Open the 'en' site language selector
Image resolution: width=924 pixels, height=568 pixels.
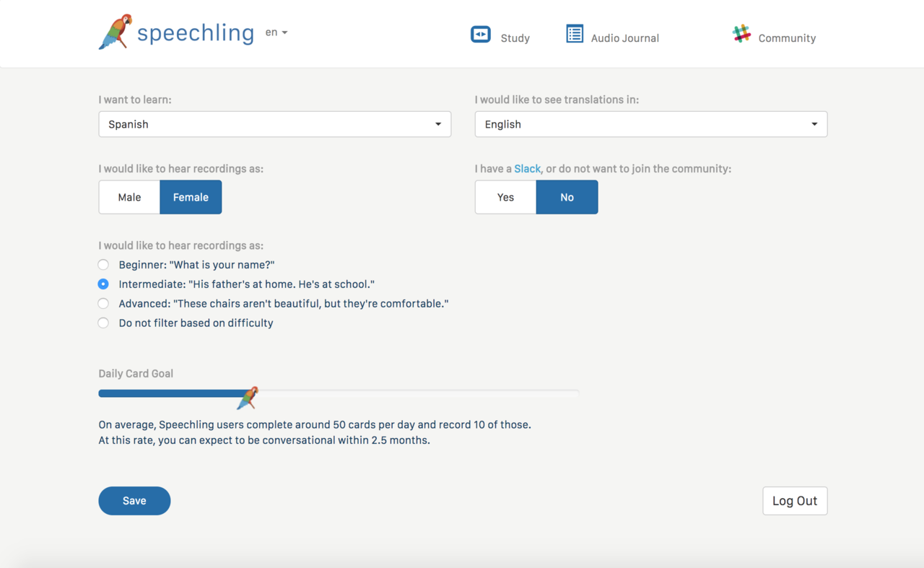[x=276, y=32]
